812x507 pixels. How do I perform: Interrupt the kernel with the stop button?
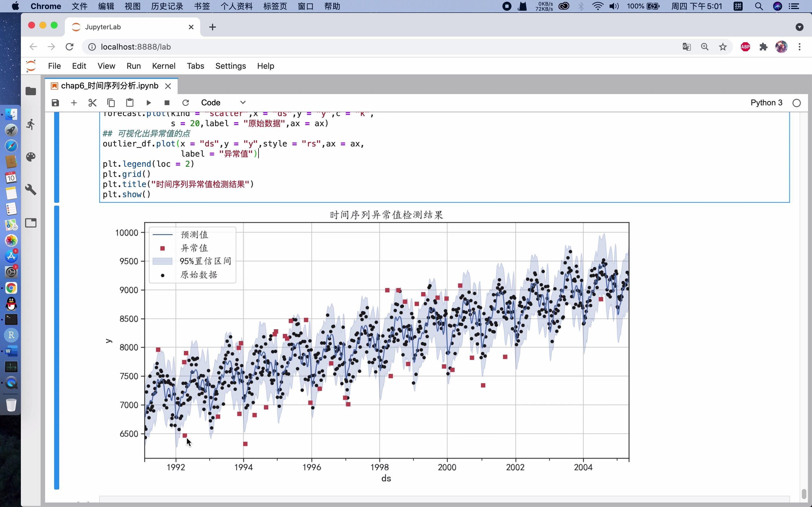(x=167, y=103)
